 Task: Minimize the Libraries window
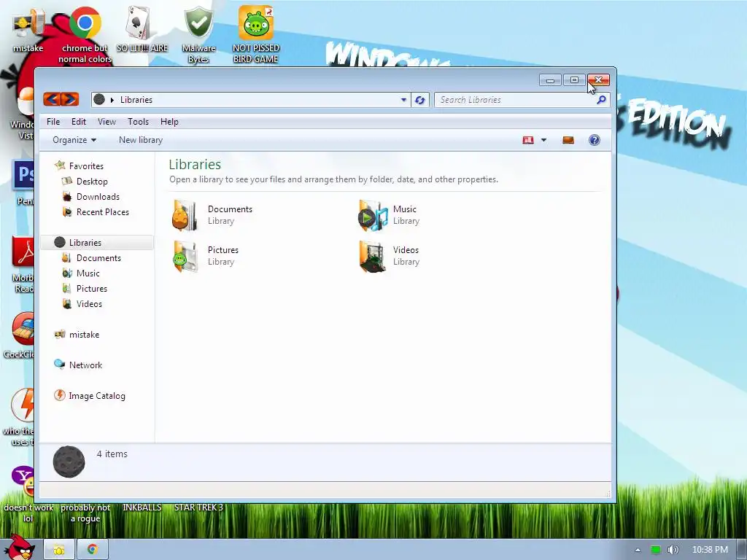click(550, 80)
